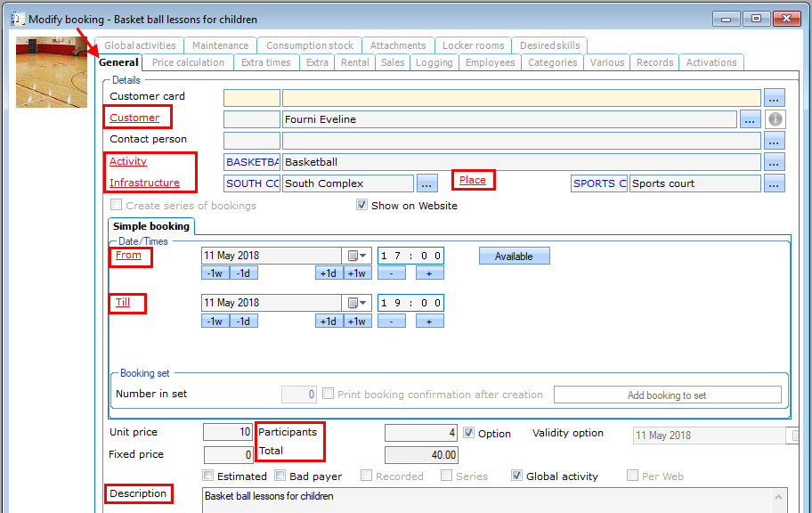Enable the Bad payer checkbox

(280, 476)
